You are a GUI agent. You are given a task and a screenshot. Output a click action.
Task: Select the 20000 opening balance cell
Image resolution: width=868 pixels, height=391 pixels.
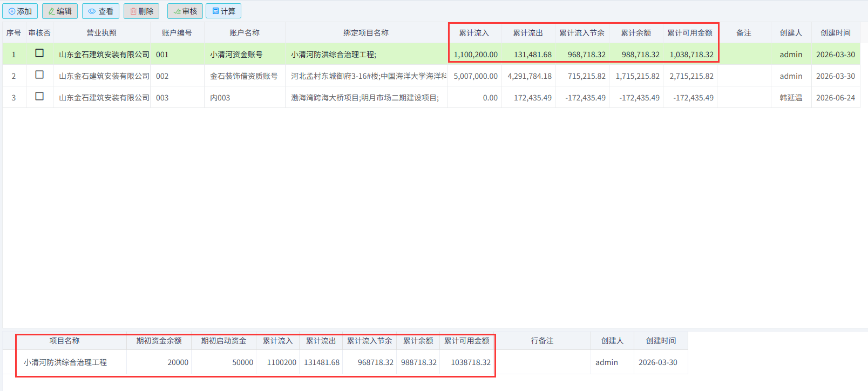[159, 362]
